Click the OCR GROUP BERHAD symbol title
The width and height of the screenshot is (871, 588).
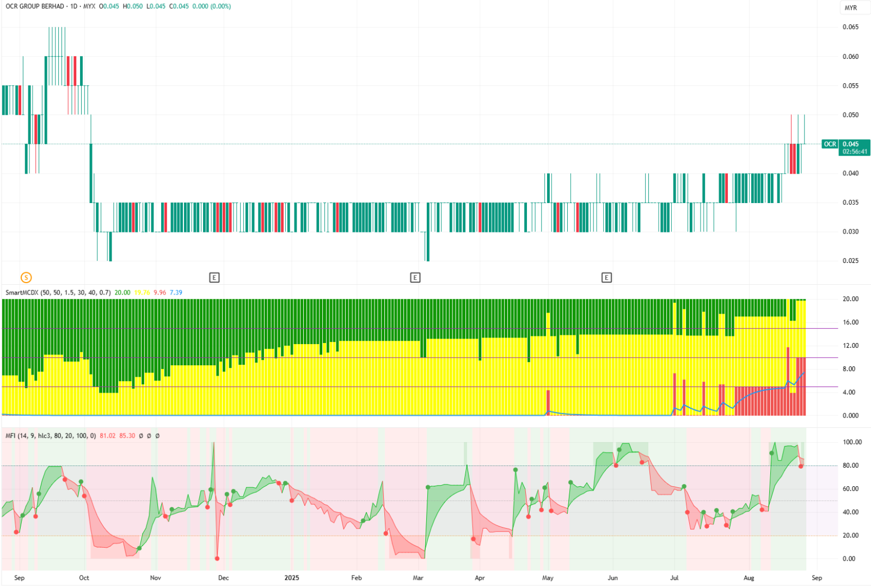click(35, 7)
